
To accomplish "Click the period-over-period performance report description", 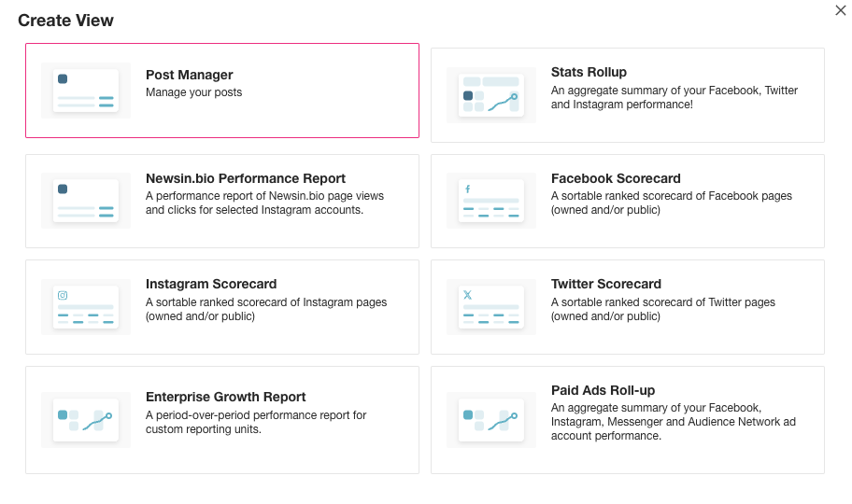I will coord(256,422).
